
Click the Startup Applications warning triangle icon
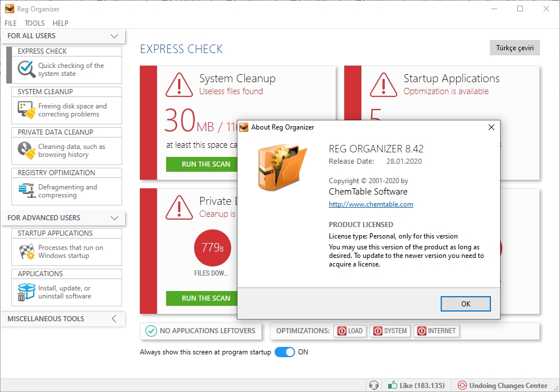(x=383, y=86)
